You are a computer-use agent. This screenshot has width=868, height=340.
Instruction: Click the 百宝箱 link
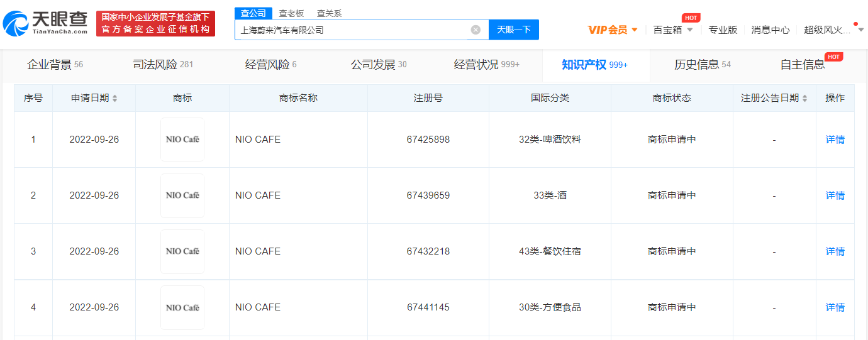667,30
